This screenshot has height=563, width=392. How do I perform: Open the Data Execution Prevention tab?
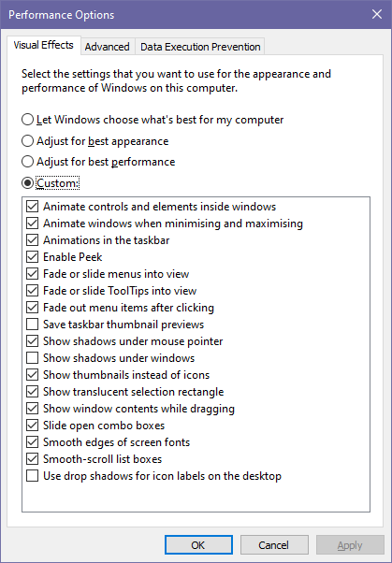200,47
